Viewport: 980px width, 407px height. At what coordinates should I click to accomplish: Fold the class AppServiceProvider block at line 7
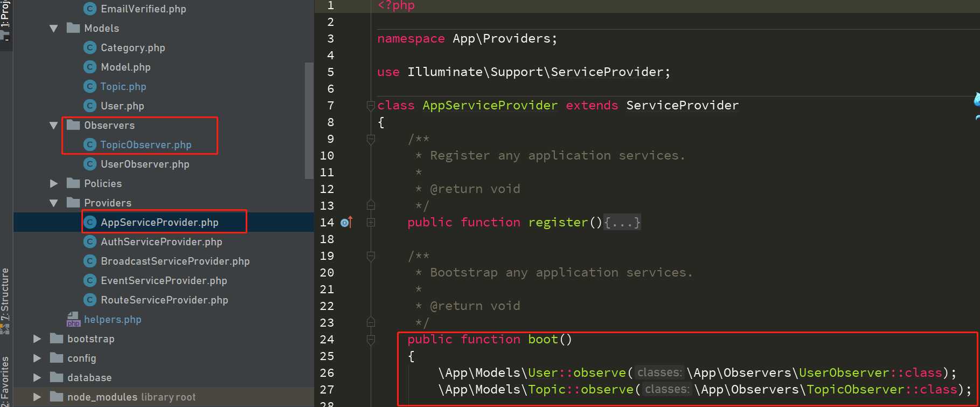point(371,106)
